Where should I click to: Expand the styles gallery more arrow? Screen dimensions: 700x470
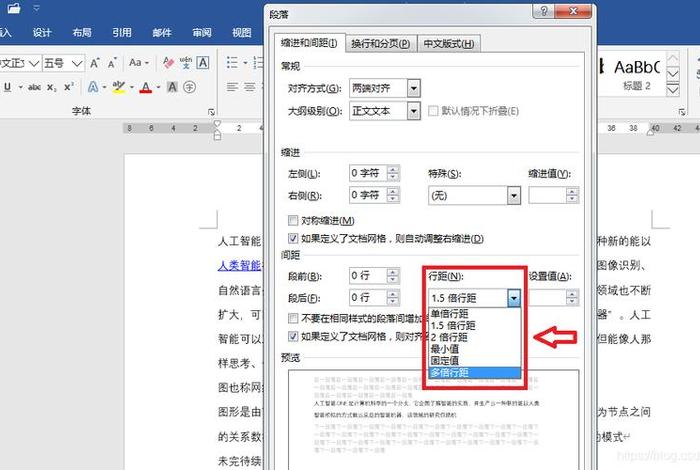(x=673, y=91)
